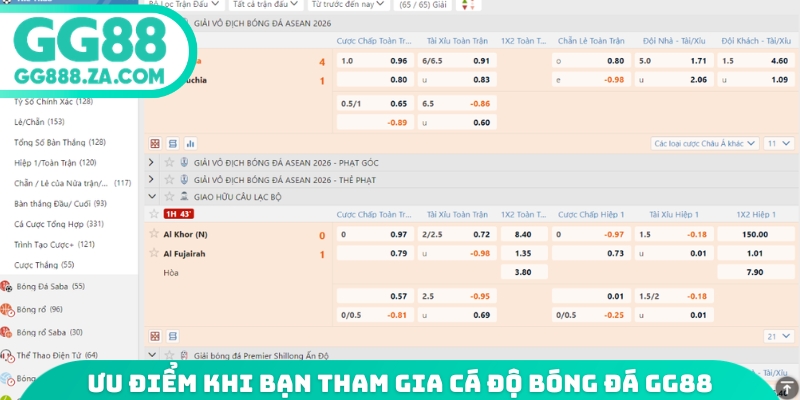Click the Tài Xỉu Hiệp 1 column header

point(673,215)
